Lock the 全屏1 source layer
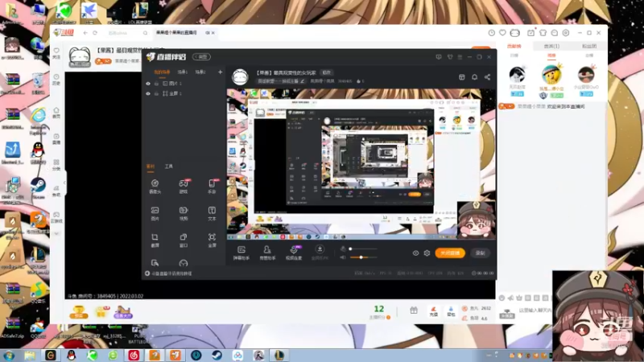 click(156, 93)
